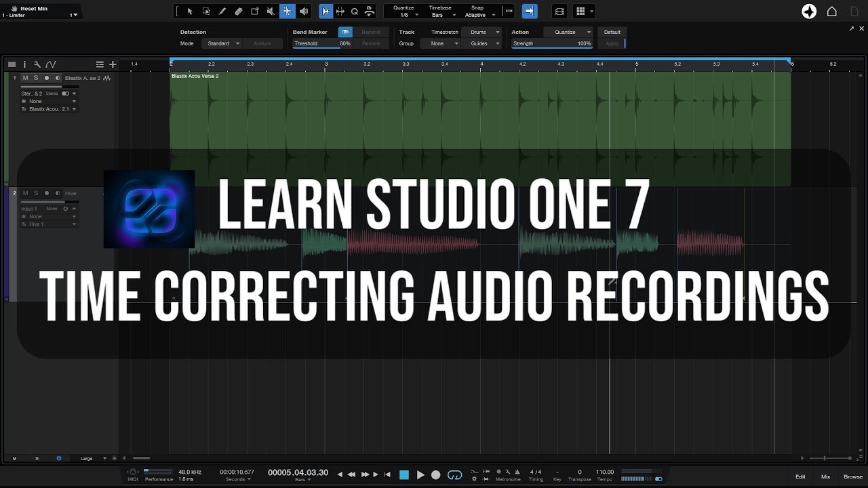Open track list wrench options
The height and width of the screenshot is (488, 868).
click(x=37, y=64)
